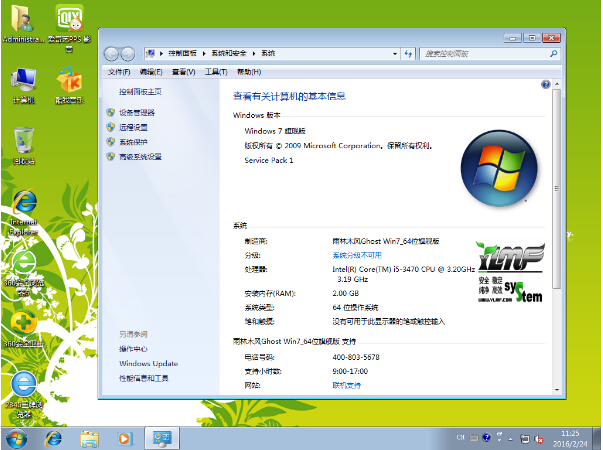Click the help question mark icon
Viewport: 603px width, 450px height.
[x=545, y=84]
